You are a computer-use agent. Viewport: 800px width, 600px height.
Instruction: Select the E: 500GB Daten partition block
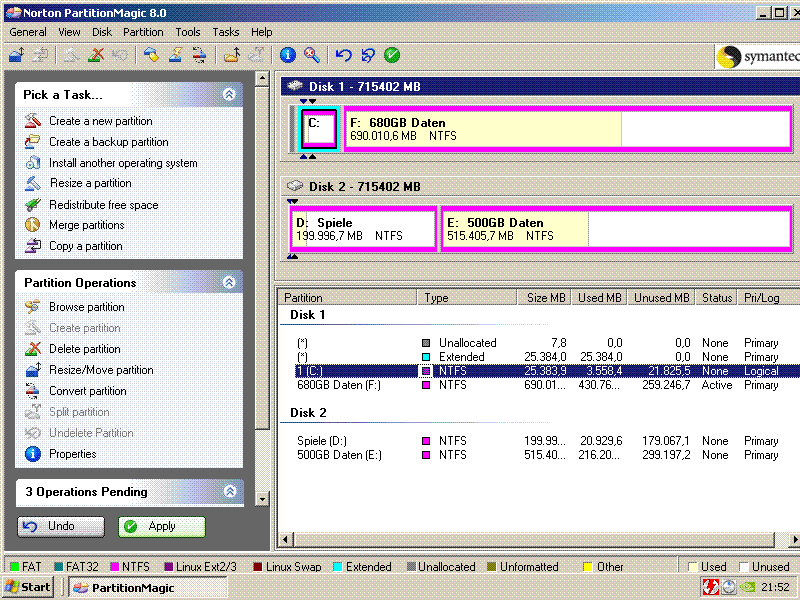tap(617, 229)
